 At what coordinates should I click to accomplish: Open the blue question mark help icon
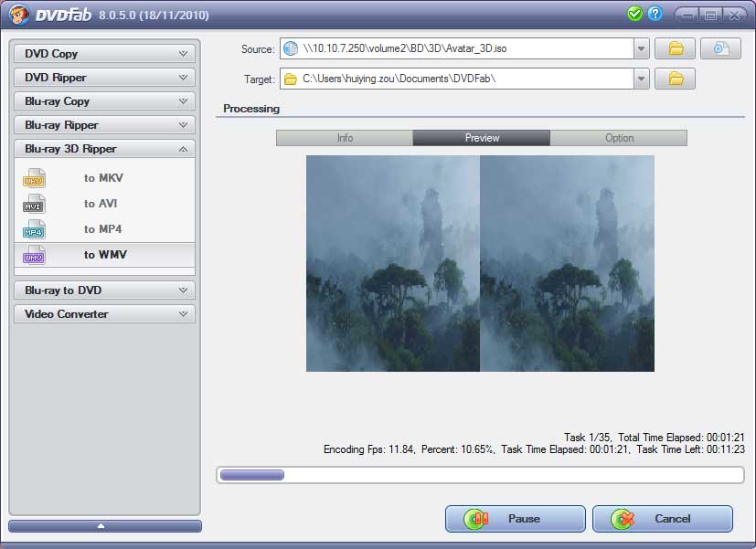point(655,14)
